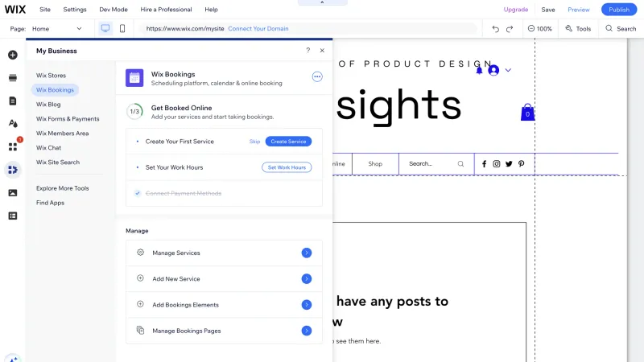Click the Instagram social icon
Screen dimensions: 644x362
point(497,164)
